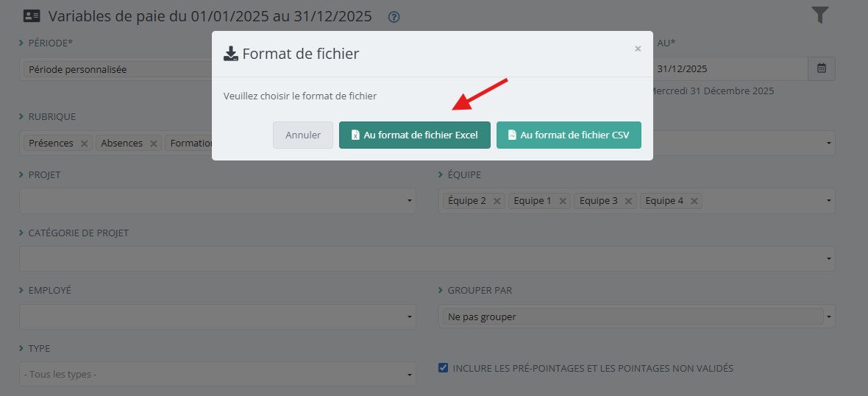The width and height of the screenshot is (868, 396).
Task: Uncheck Inclure les pré-pointages checkbox
Action: click(443, 368)
